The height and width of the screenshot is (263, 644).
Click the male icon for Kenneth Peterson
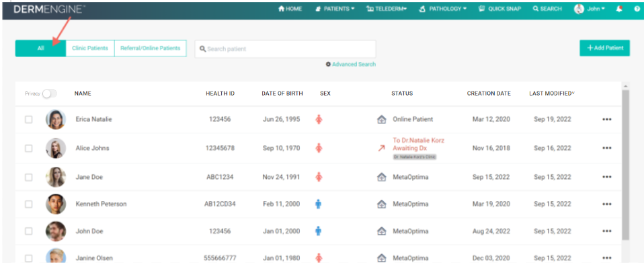(x=319, y=204)
